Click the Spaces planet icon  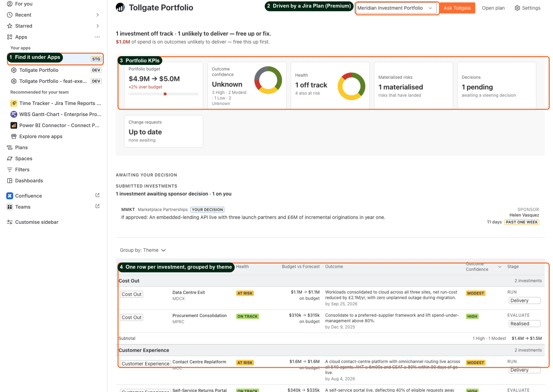(x=10, y=159)
